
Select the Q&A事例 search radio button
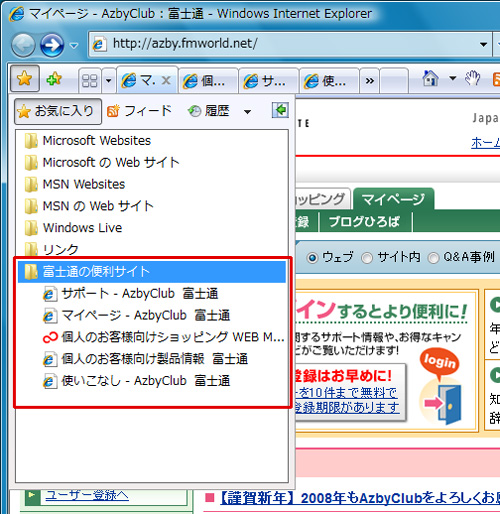[x=433, y=258]
